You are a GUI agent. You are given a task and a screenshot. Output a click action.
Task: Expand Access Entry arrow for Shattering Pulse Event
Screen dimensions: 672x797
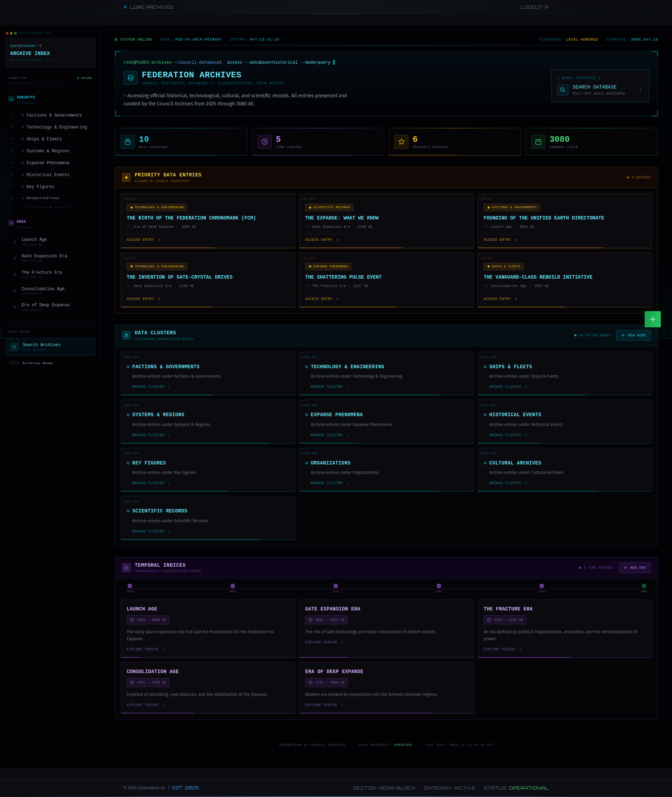337,299
